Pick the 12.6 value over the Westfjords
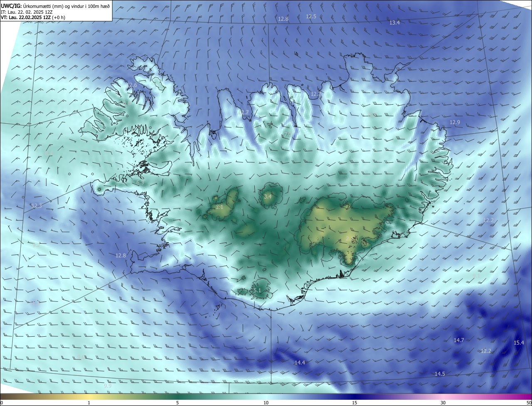Image resolution: width=532 pixels, height=406 pixels. pos(132,85)
